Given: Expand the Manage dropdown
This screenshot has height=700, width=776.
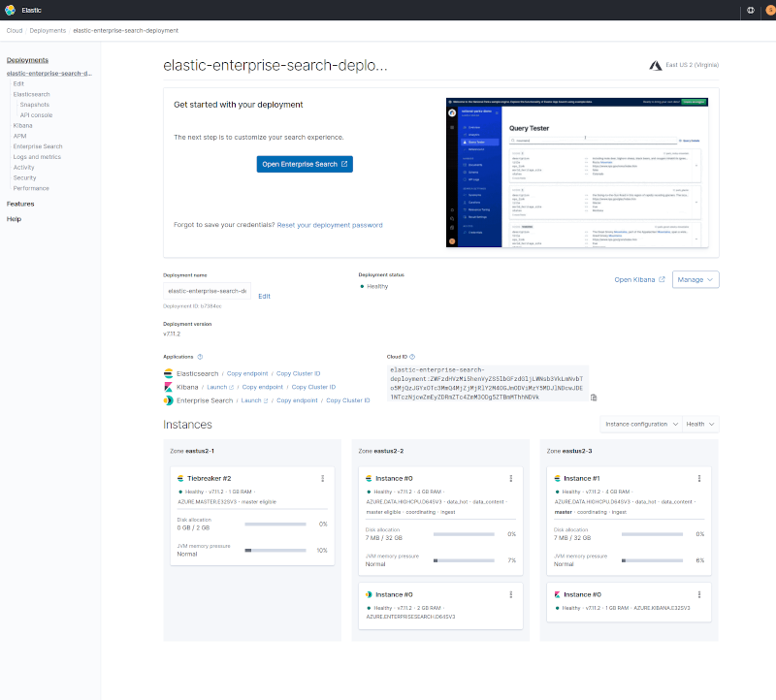Looking at the screenshot, I should (x=695, y=279).
